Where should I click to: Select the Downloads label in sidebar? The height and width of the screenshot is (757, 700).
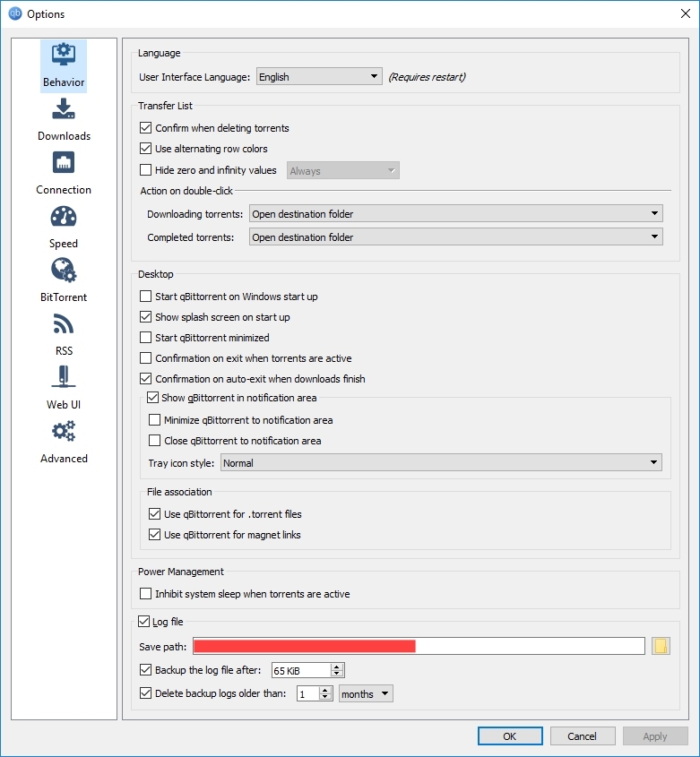(x=64, y=136)
